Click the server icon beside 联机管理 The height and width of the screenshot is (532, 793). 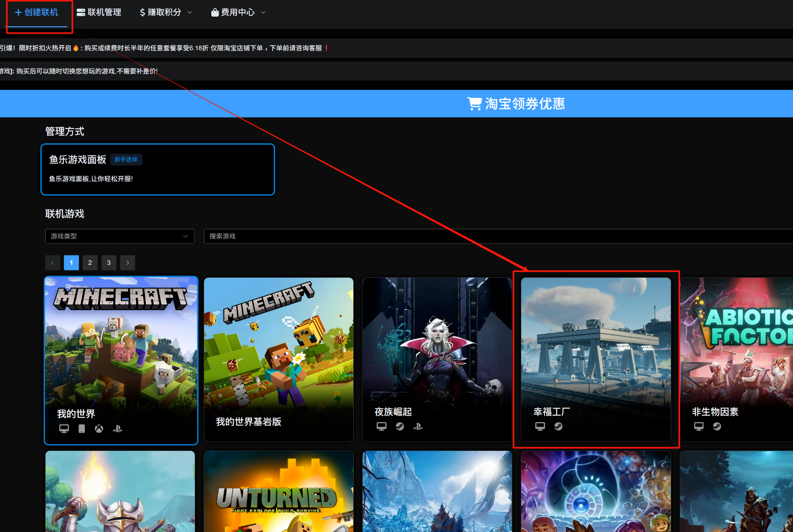pos(81,13)
